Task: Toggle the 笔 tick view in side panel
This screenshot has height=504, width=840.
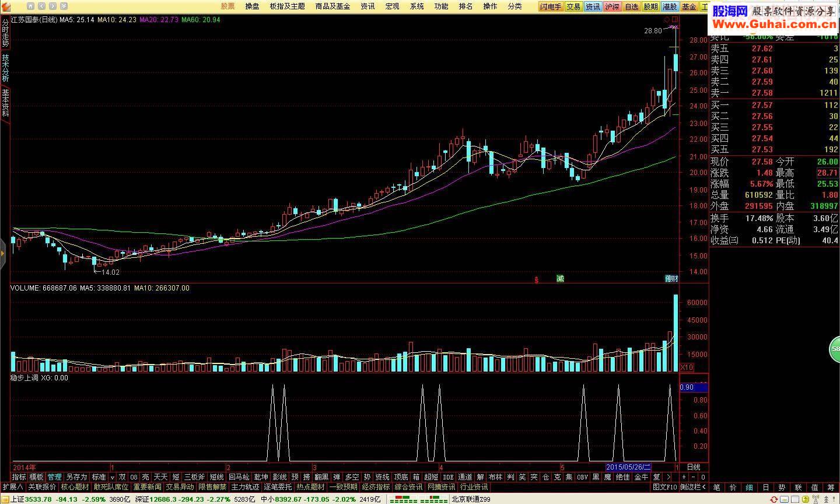Action: click(x=717, y=487)
